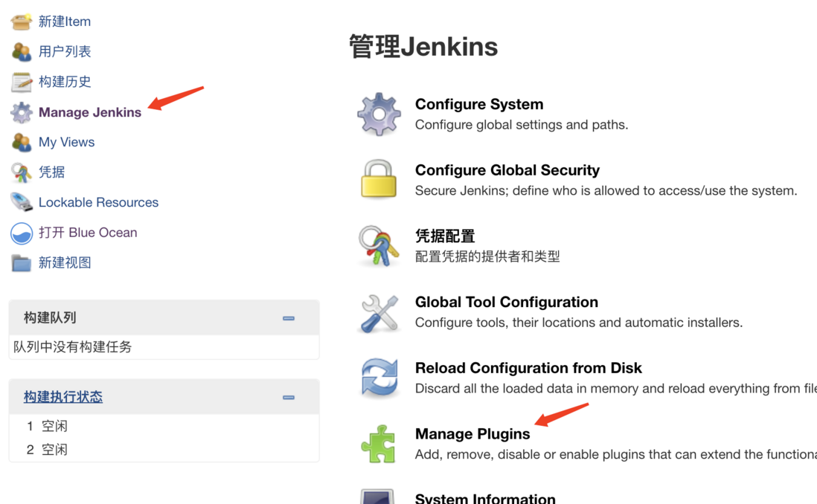Screen dimensions: 817x504
Task: Click the Blue Ocean circle icon
Action: 22,233
